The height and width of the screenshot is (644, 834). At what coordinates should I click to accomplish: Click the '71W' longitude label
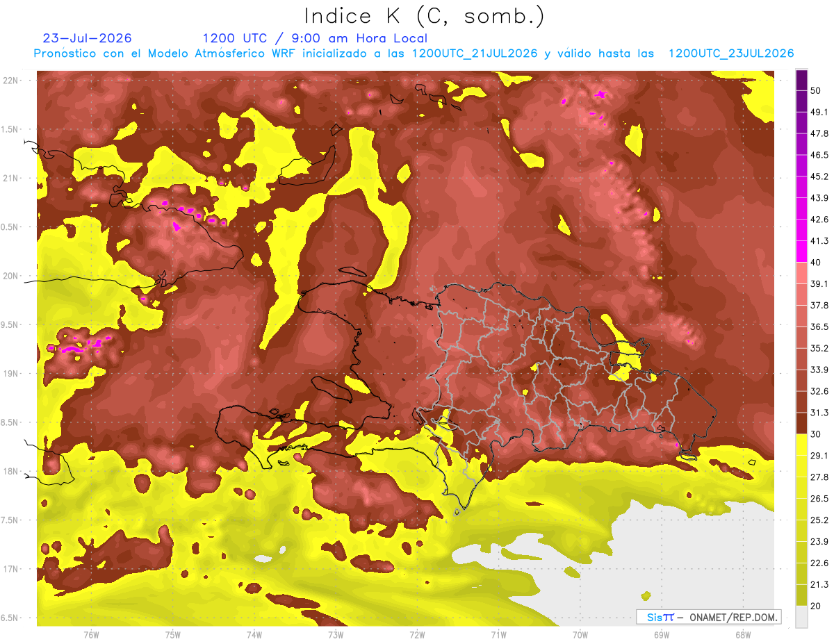[x=498, y=634]
